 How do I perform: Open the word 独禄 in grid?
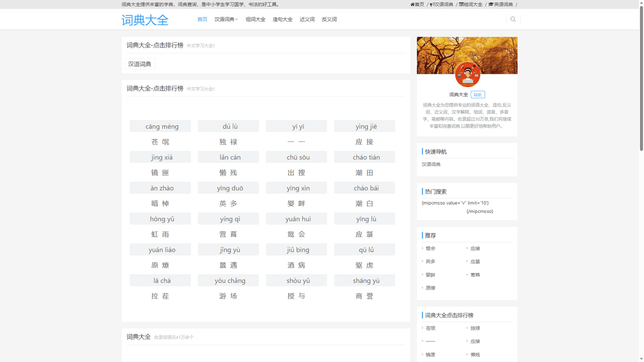coord(228,142)
